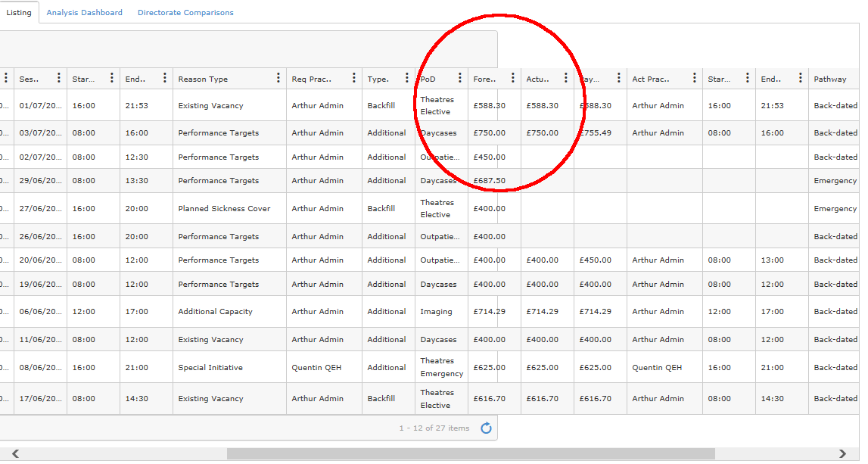Open column menu for Star... after Act Prac..
868x464 pixels.
click(x=748, y=78)
